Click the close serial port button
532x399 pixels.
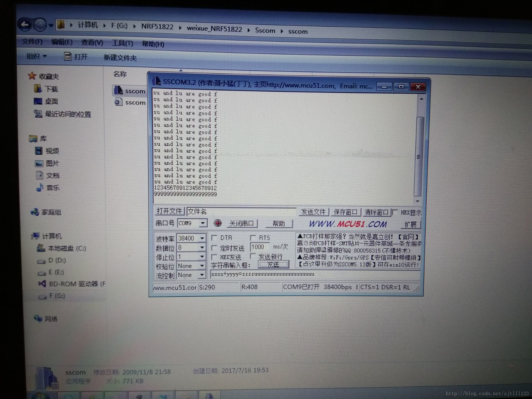click(242, 223)
